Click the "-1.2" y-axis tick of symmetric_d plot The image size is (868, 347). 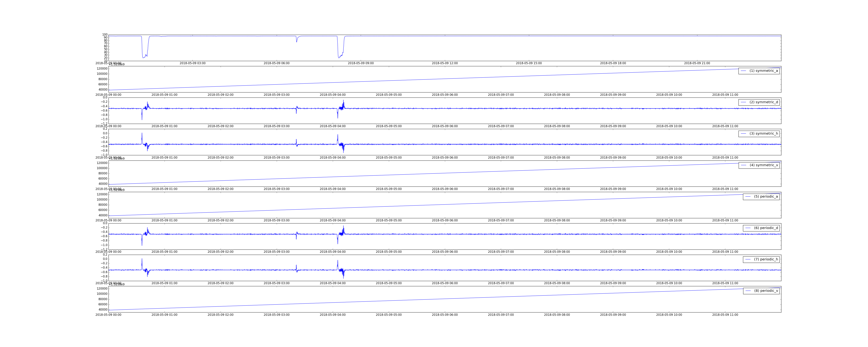click(x=104, y=124)
